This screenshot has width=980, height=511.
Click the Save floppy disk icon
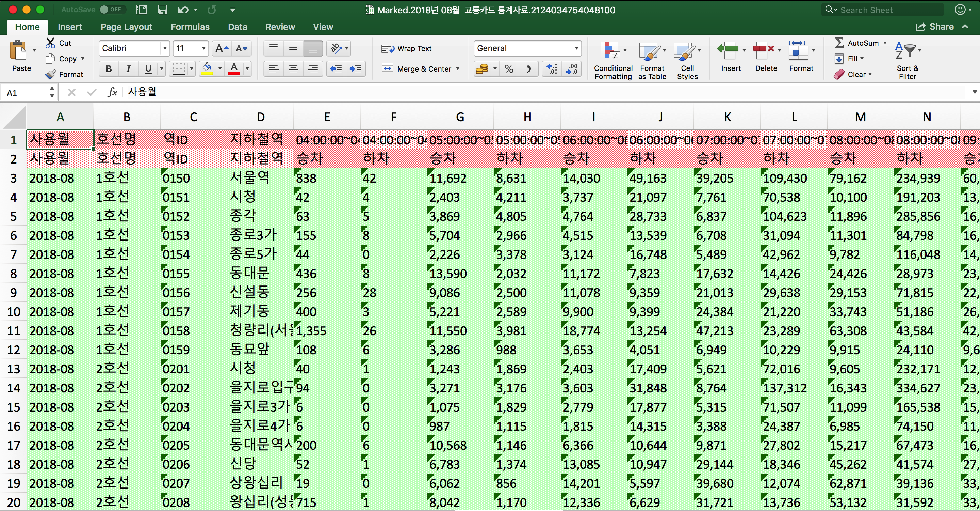[x=162, y=10]
